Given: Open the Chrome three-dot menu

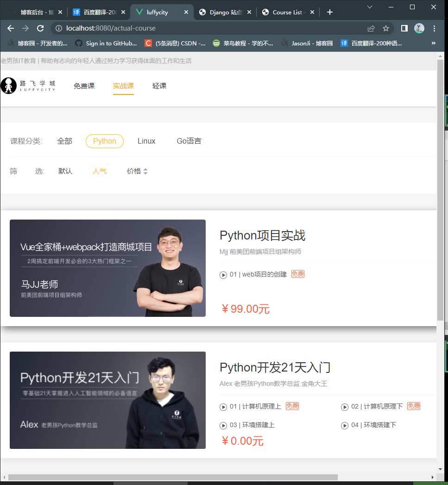Looking at the screenshot, I should [x=435, y=28].
